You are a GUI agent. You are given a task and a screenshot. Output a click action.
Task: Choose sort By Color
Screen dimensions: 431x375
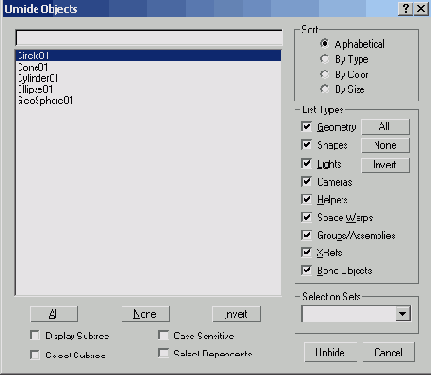pyautogui.click(x=324, y=74)
